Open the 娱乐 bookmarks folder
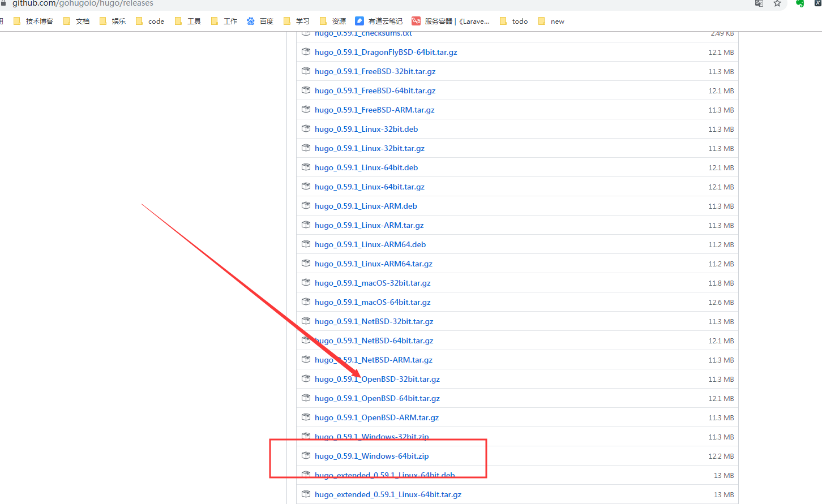Screen dimensions: 822x504 112,21
